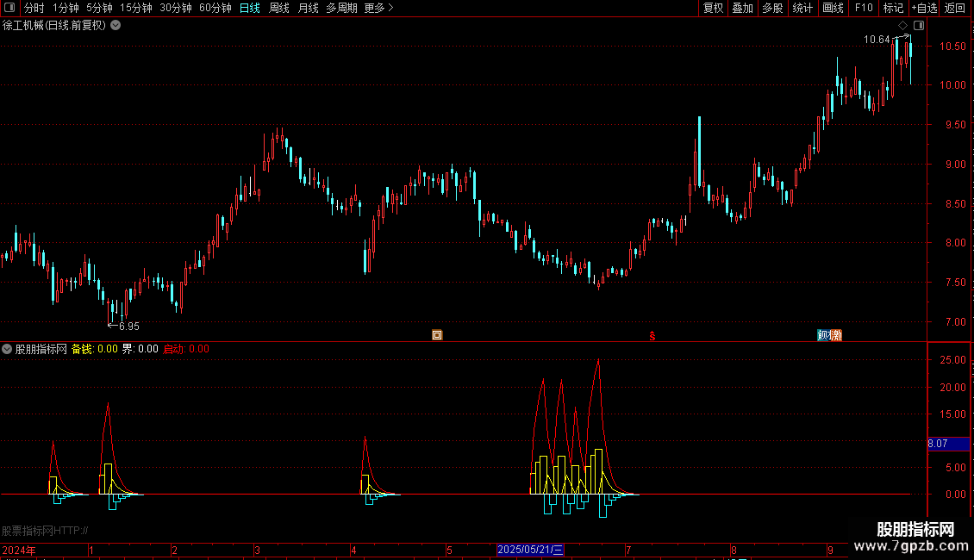Click the 启动 indicator value label

[186, 349]
